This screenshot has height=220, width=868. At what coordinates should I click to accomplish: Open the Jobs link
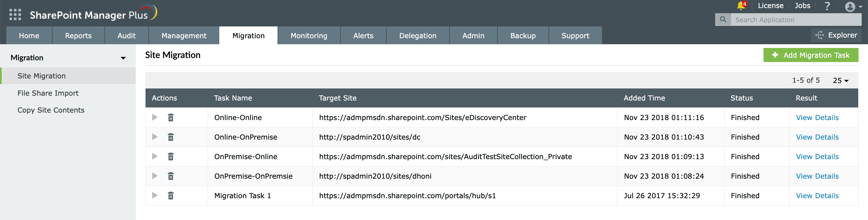point(802,6)
